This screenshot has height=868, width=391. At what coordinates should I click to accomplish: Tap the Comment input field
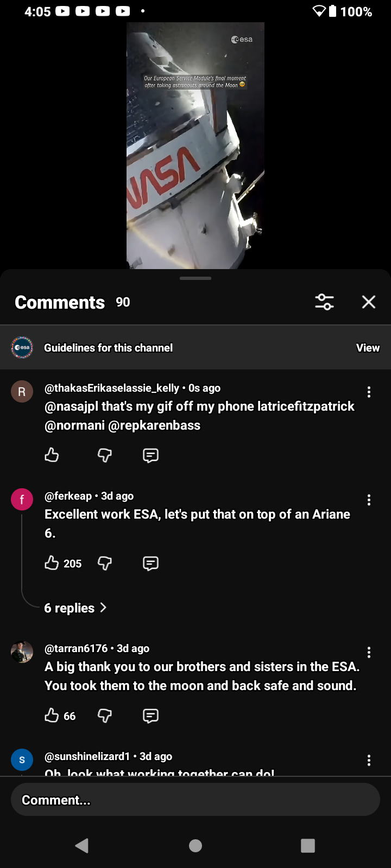[x=195, y=800]
